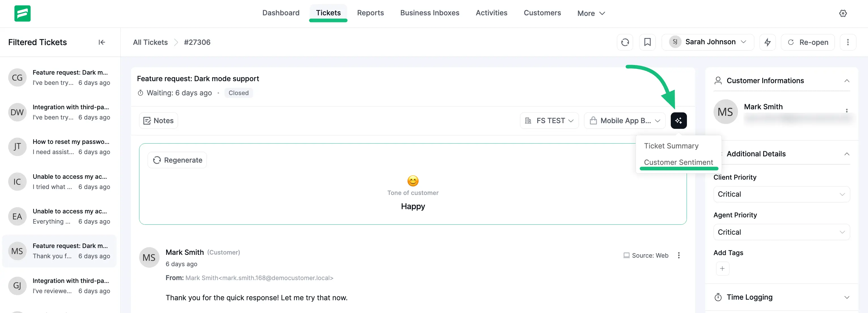
Task: Switch to the Reports tab
Action: pos(370,13)
